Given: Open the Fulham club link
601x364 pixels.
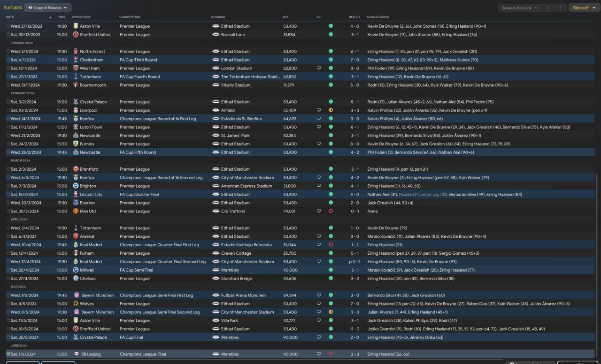Looking at the screenshot, I should 87,253.
